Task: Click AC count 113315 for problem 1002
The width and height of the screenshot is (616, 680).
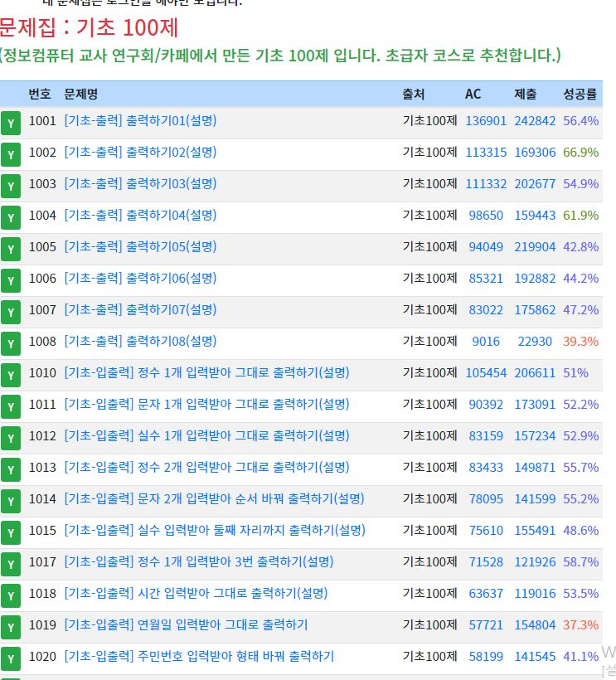Action: (x=486, y=153)
